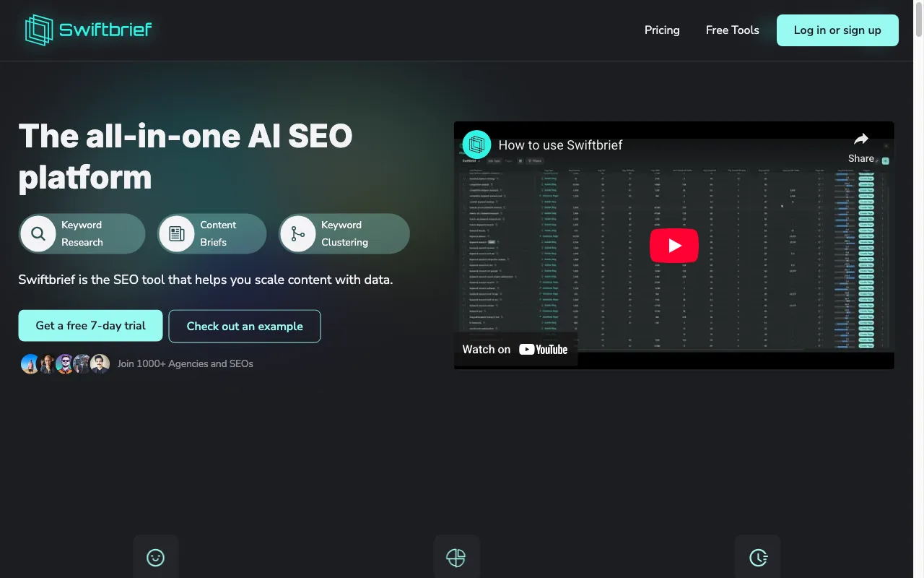Screen dimensions: 924x578
Task: Click the Keyword Research label
Action: tap(82, 233)
